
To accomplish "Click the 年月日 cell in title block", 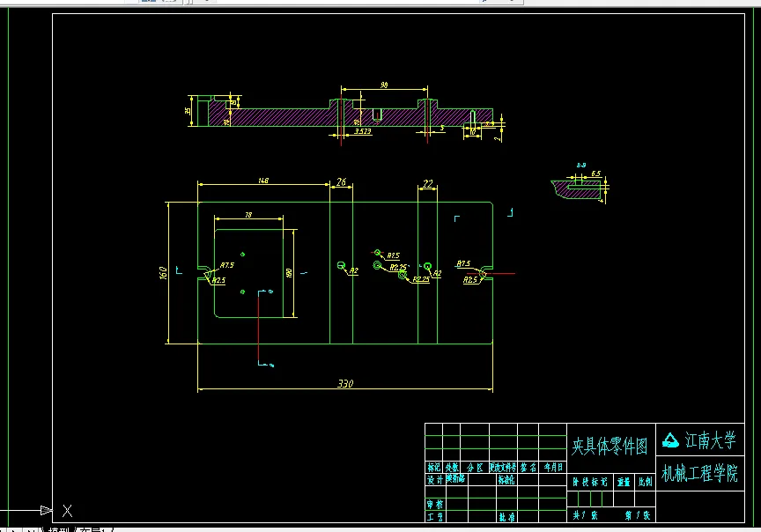I will tap(553, 468).
